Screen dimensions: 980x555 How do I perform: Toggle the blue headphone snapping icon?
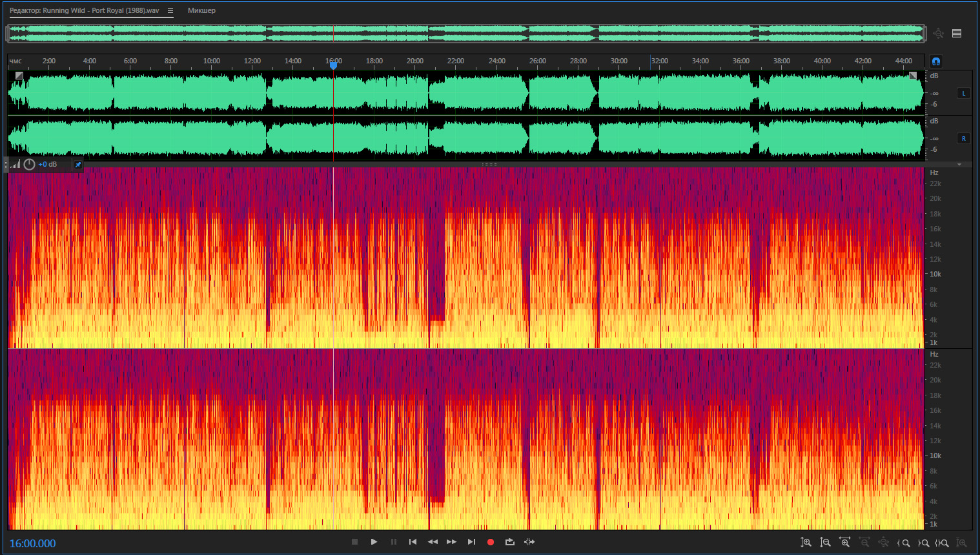tap(936, 61)
